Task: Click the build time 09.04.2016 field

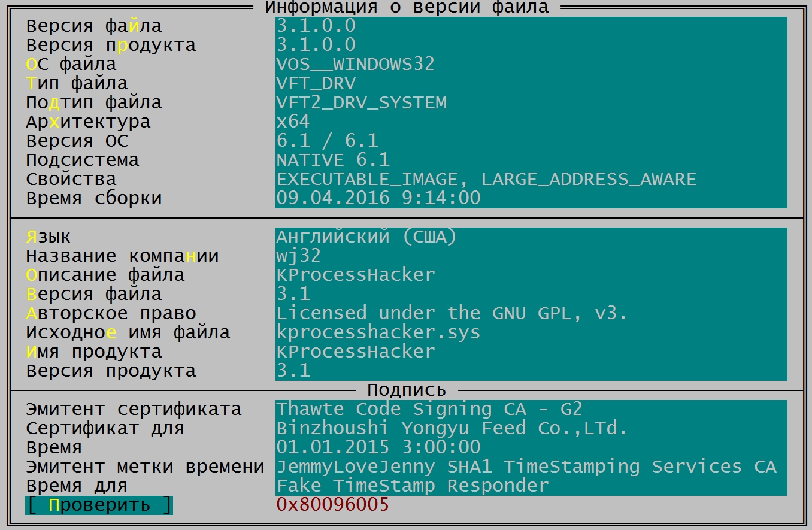Action: coord(531,198)
